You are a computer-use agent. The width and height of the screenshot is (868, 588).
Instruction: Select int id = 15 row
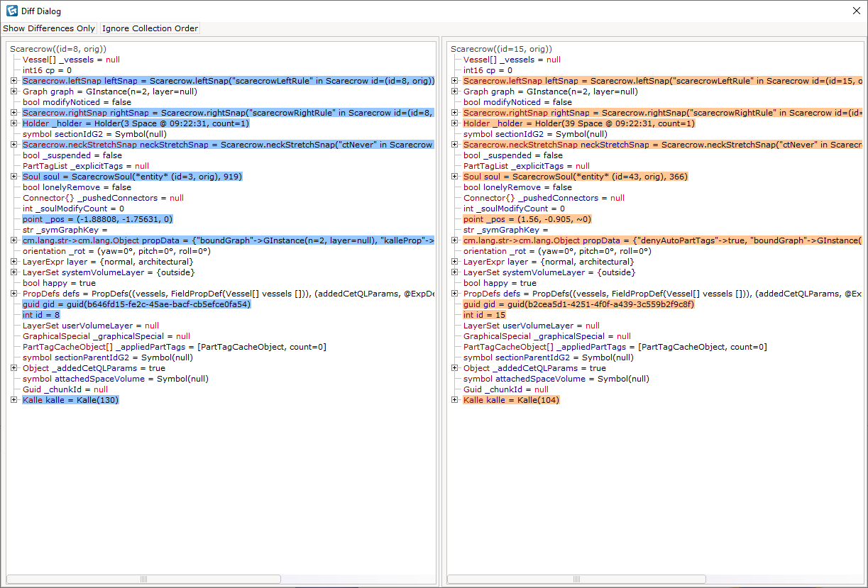pyautogui.click(x=484, y=315)
